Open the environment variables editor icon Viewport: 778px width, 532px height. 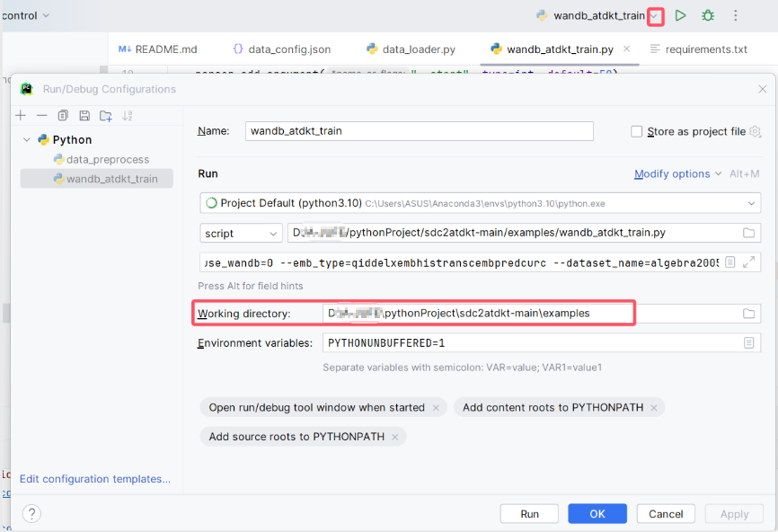748,343
